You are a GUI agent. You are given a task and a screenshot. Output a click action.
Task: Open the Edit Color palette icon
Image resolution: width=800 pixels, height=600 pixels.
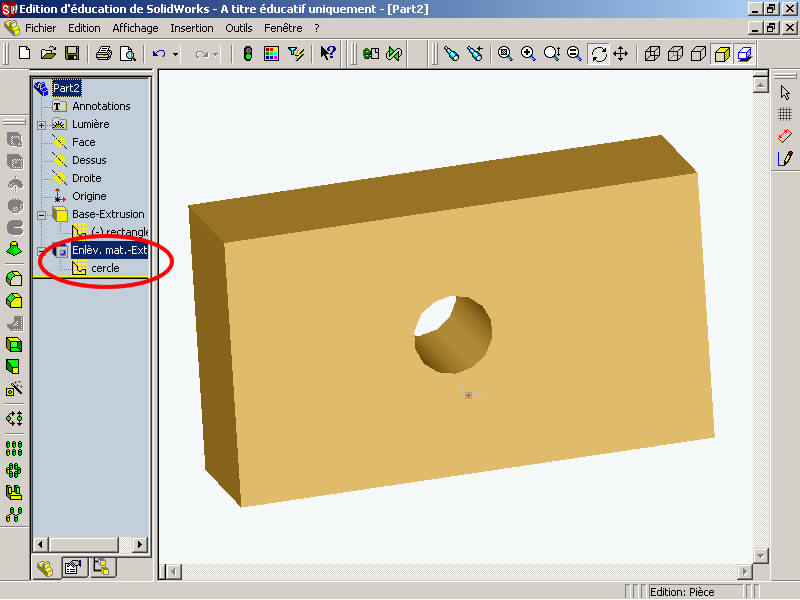point(271,53)
